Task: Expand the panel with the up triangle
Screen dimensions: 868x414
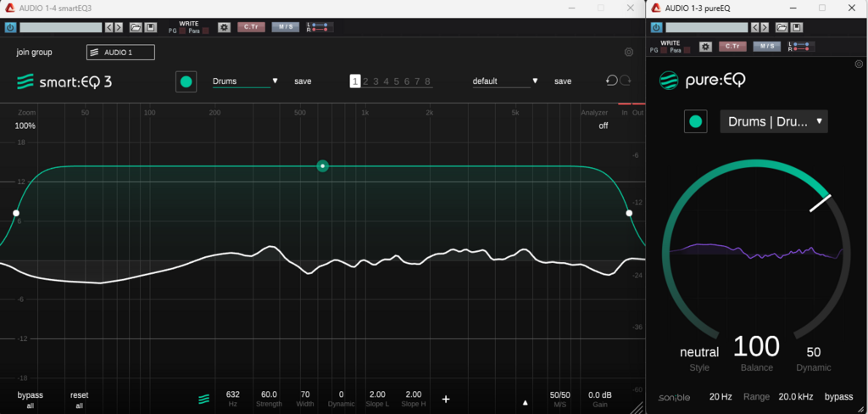Action: pos(526,402)
